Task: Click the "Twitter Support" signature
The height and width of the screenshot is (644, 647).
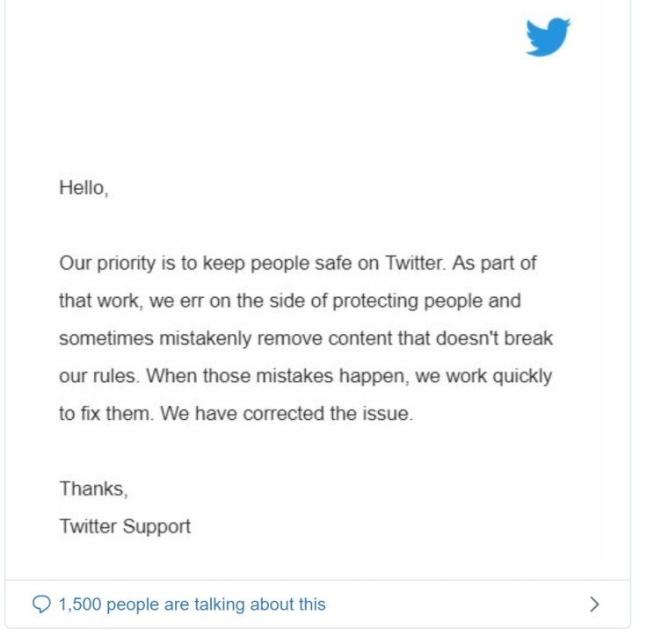Action: point(125,526)
